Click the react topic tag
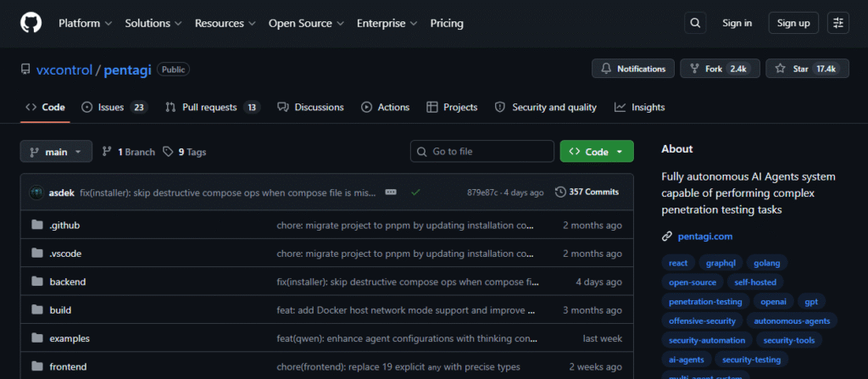 (x=678, y=263)
